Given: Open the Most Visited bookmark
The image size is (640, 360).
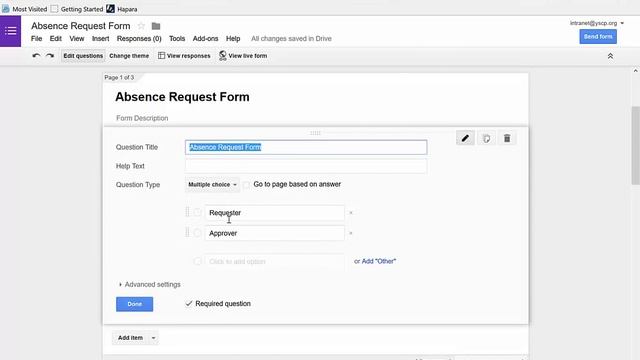Looking at the screenshot, I should click(x=24, y=9).
